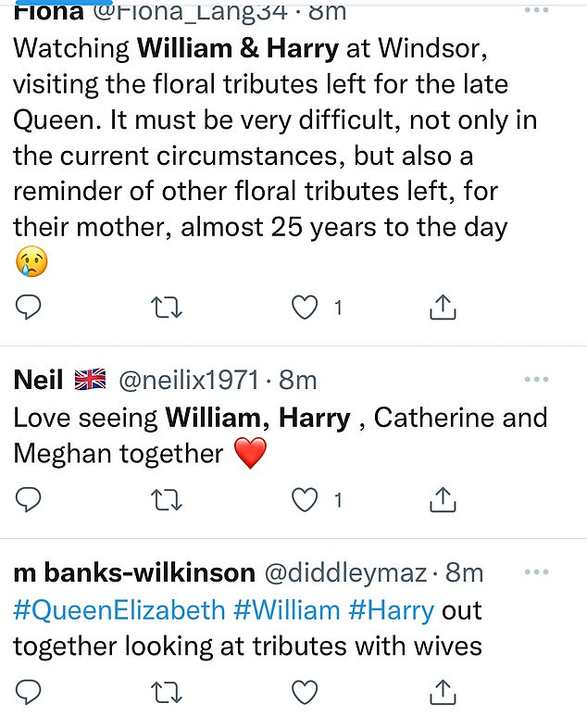Image resolution: width=587 pixels, height=728 pixels.
Task: Visit @neilix1971 profile handle
Action: pyautogui.click(x=192, y=381)
